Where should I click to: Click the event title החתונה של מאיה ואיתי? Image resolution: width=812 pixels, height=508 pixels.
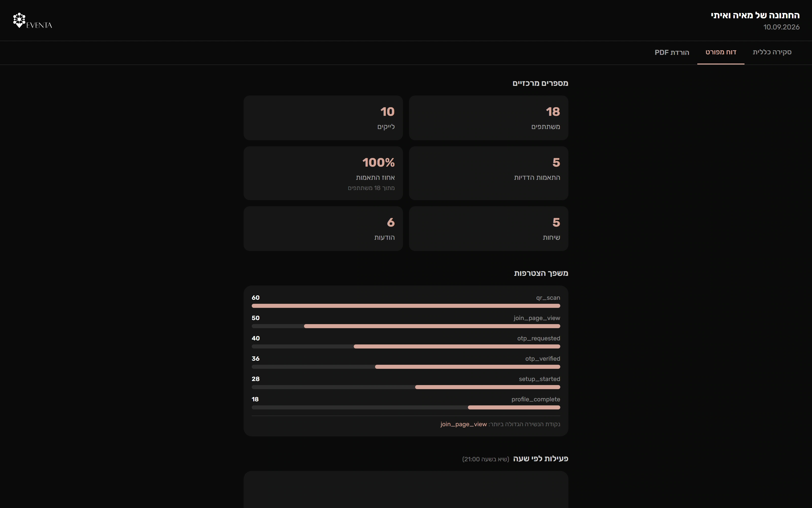(755, 15)
